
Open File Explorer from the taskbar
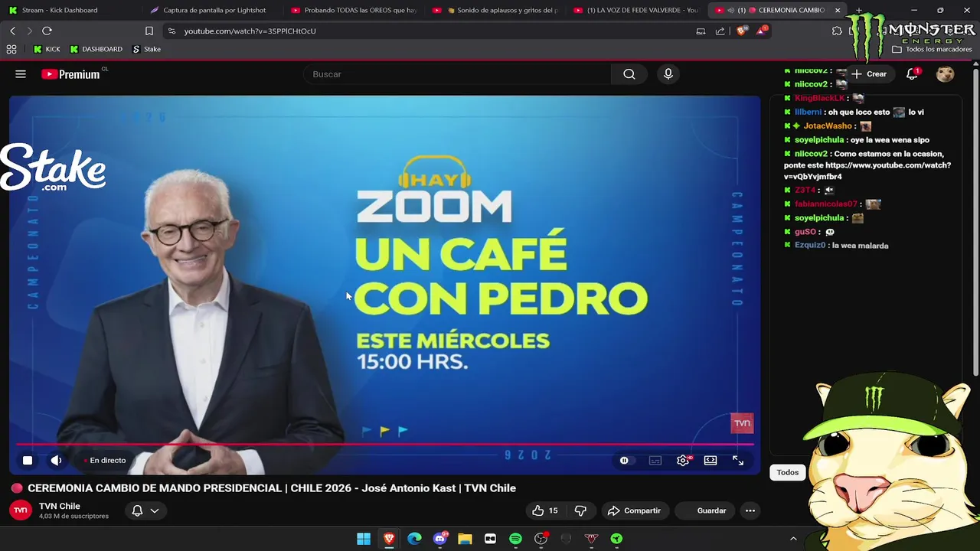[465, 539]
